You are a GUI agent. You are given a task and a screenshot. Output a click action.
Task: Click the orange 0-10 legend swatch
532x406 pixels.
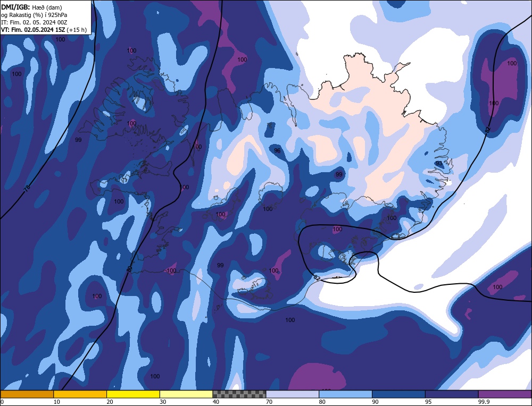tap(27, 394)
